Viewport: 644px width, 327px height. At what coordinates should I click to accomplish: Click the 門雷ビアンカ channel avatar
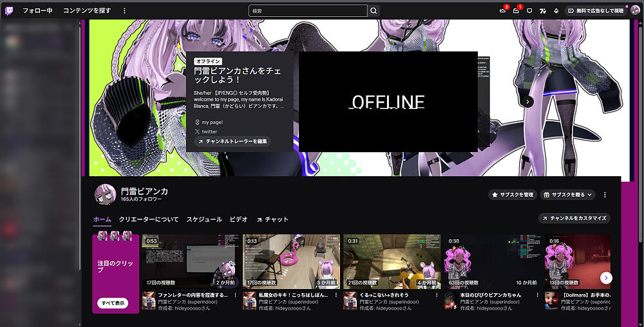click(105, 194)
